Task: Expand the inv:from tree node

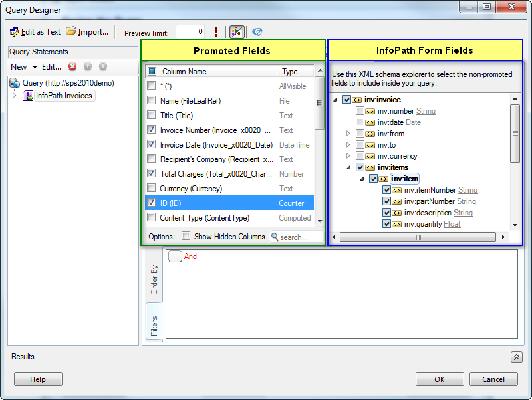Action: pyautogui.click(x=348, y=134)
